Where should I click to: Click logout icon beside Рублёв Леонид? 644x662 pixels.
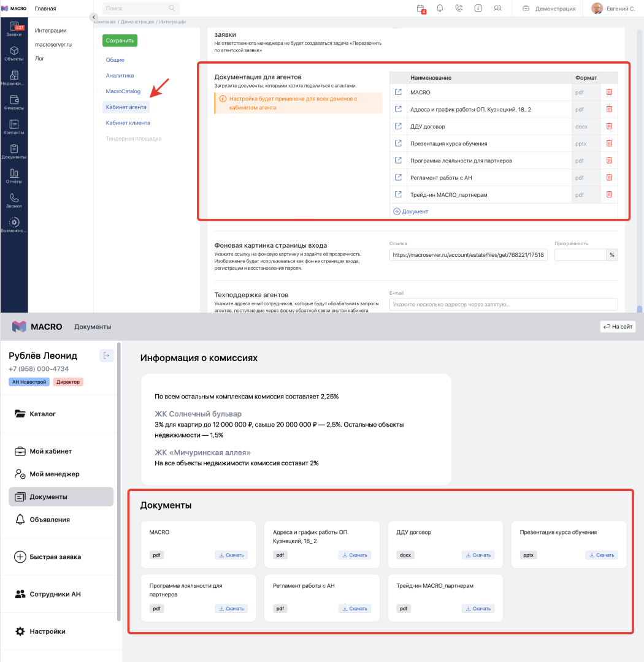tap(106, 355)
